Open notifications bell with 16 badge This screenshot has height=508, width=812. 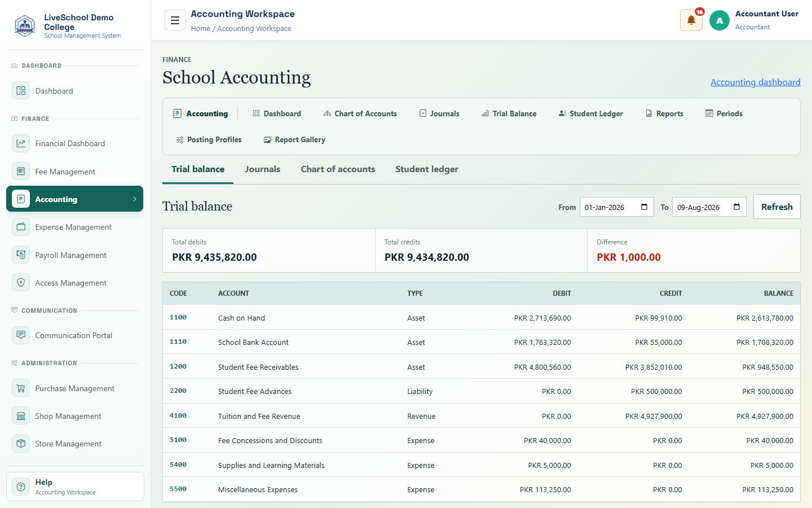(x=691, y=20)
